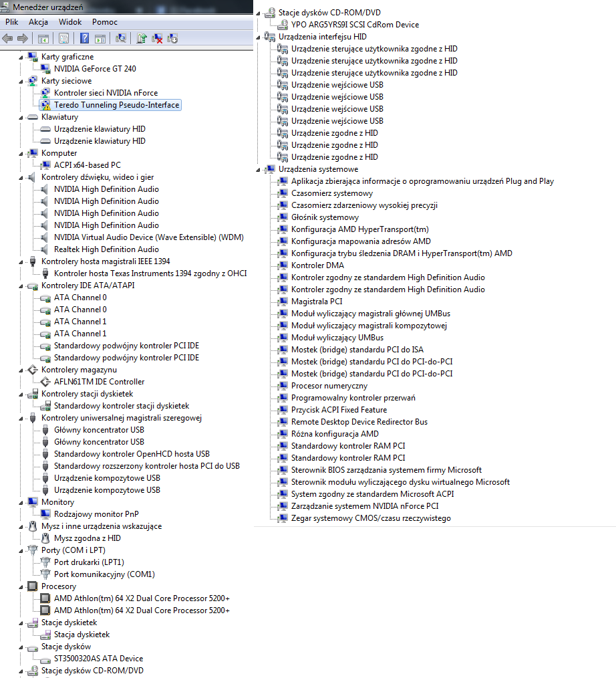Click the Stacja dyskietek floppy drive icon
The height and width of the screenshot is (678, 616).
pos(45,635)
